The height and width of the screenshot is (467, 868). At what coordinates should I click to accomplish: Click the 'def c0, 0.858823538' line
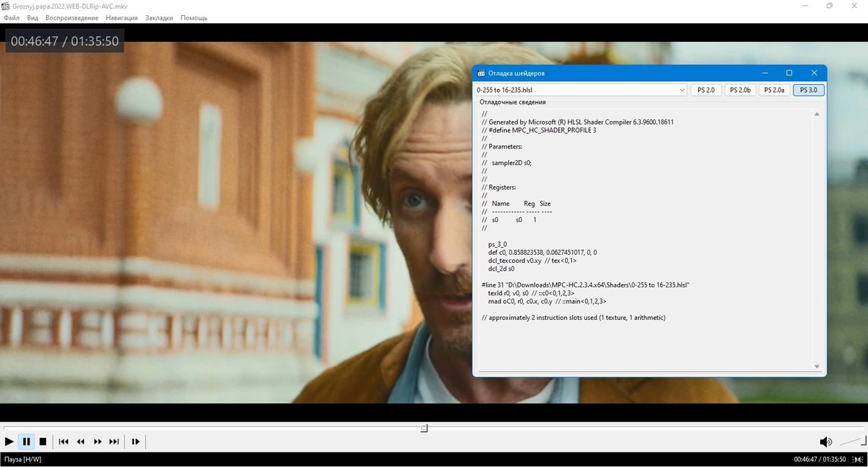(542, 252)
